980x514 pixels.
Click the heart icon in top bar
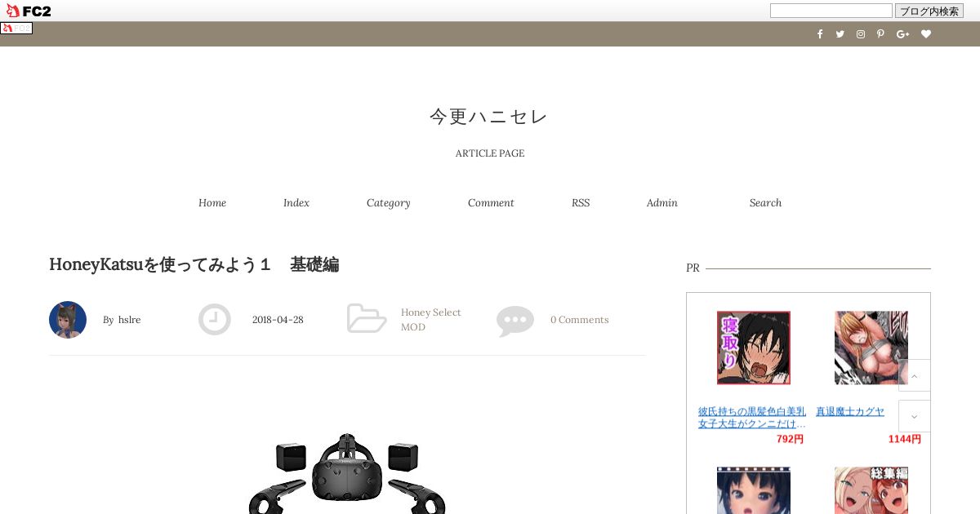click(926, 34)
